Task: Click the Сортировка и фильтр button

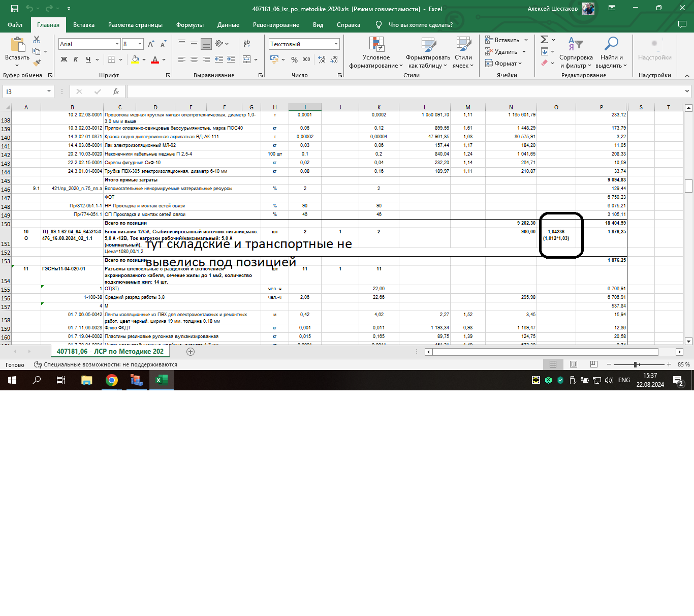Action: (x=576, y=53)
